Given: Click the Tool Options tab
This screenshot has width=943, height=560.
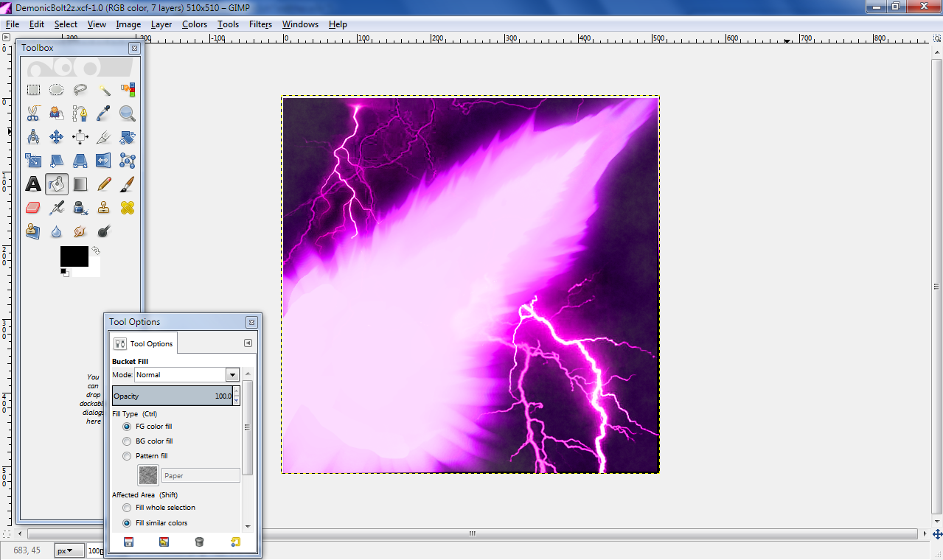Looking at the screenshot, I should pyautogui.click(x=144, y=343).
